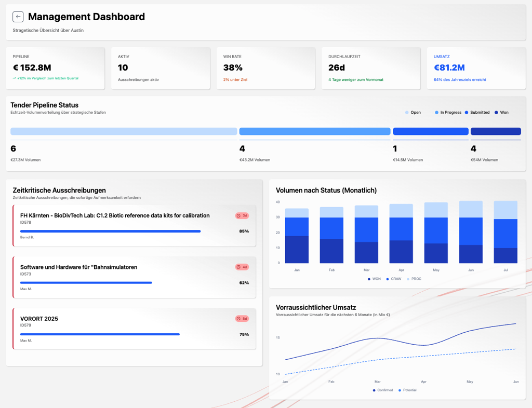
Task: Click the 8d deadline clock badge
Action: point(242,318)
